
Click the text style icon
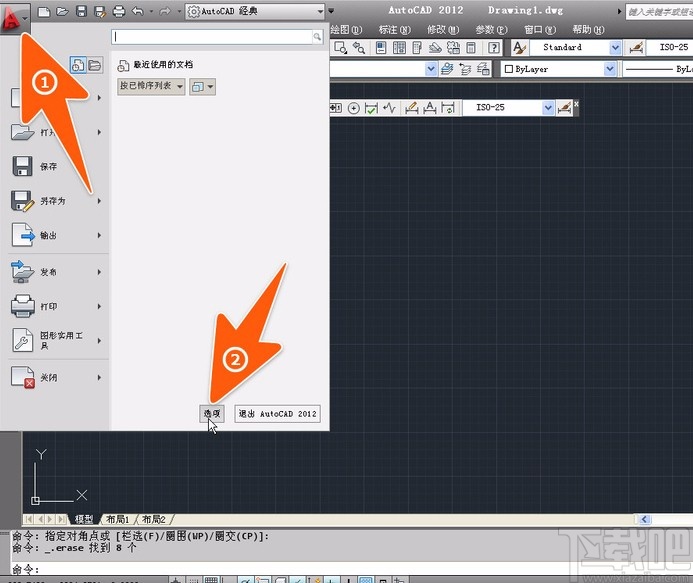point(520,47)
